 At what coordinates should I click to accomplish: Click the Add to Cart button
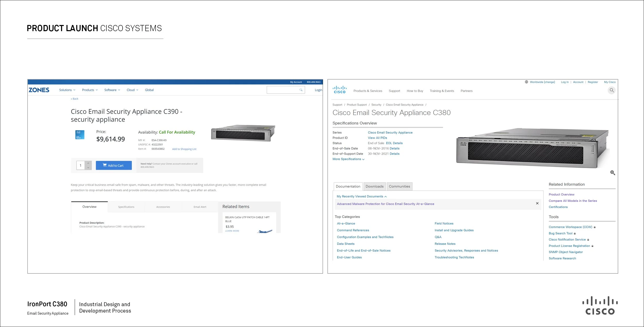click(114, 166)
